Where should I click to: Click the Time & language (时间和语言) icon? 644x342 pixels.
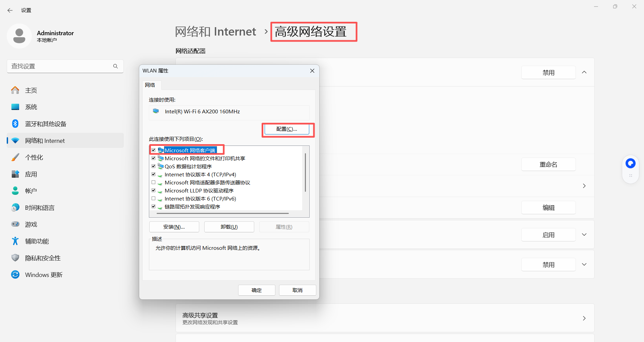pos(15,208)
